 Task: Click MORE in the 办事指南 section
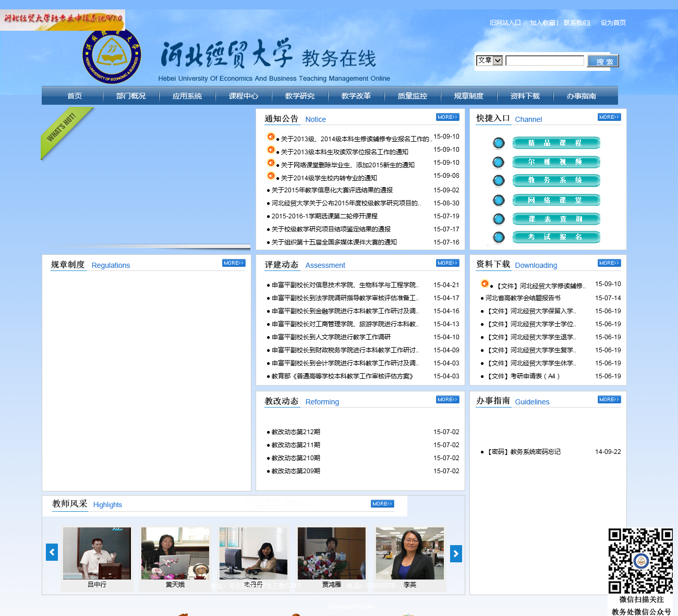click(x=609, y=400)
